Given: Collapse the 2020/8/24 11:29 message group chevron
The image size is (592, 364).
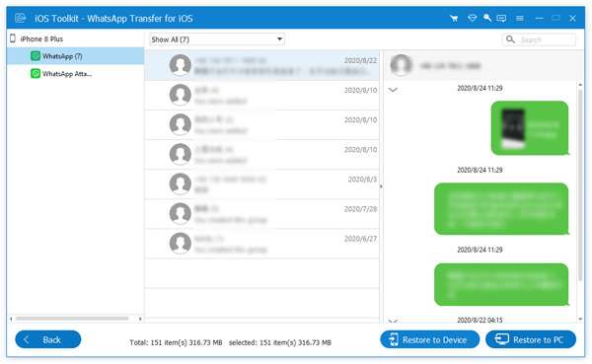Looking at the screenshot, I should [x=393, y=90].
